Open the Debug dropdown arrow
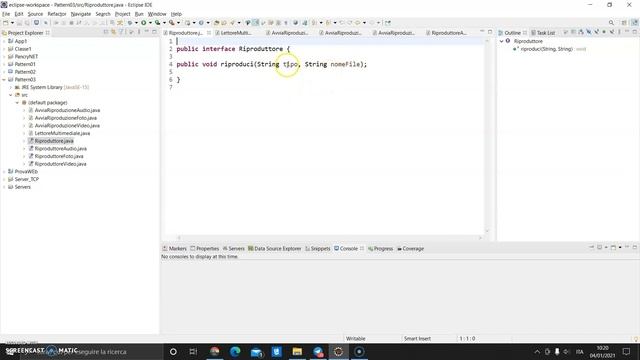 136,23
